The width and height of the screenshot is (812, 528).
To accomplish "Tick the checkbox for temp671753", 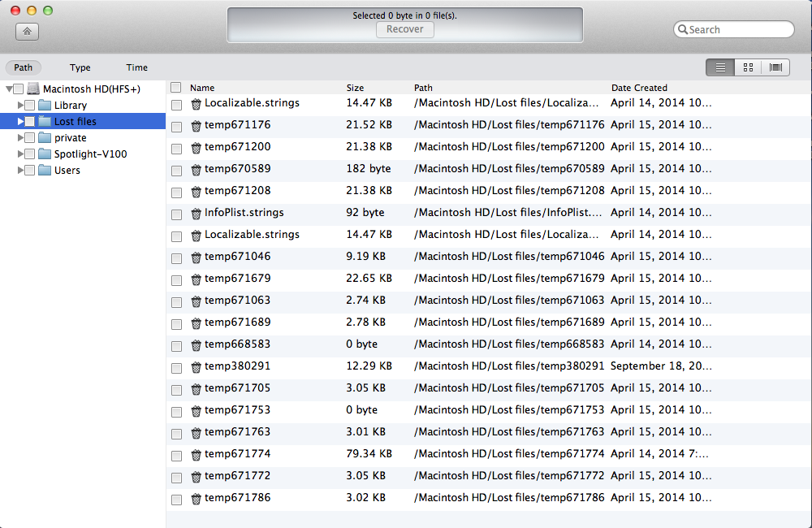I will [176, 412].
